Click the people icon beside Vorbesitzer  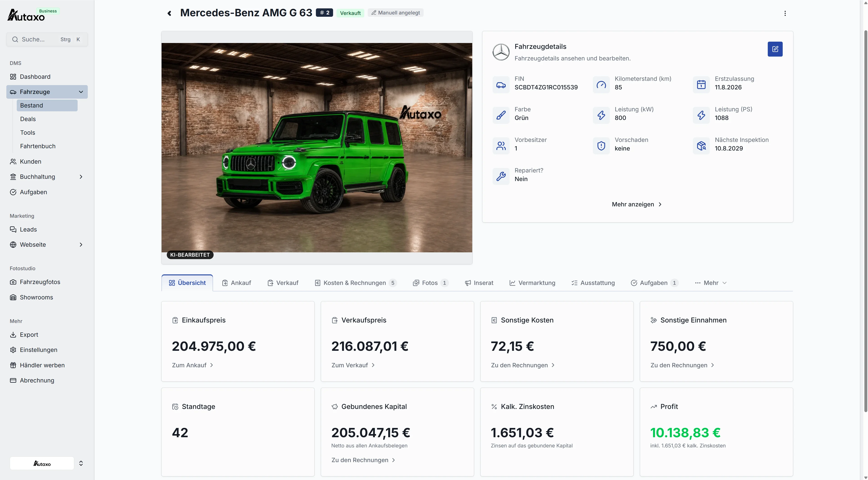click(x=501, y=146)
